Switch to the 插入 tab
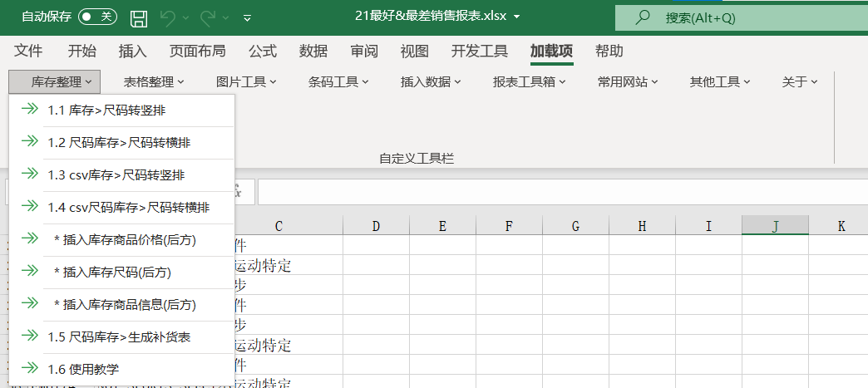Screen dimensions: 868x388 coord(132,52)
